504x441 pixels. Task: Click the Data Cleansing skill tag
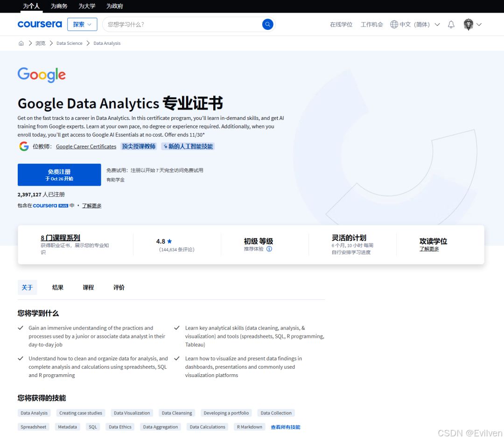pyautogui.click(x=177, y=413)
